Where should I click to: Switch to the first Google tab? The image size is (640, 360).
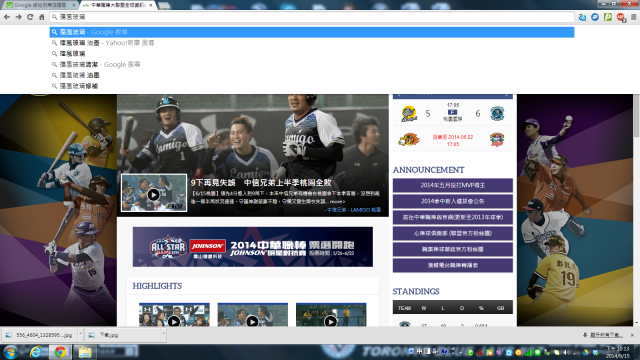point(40,5)
